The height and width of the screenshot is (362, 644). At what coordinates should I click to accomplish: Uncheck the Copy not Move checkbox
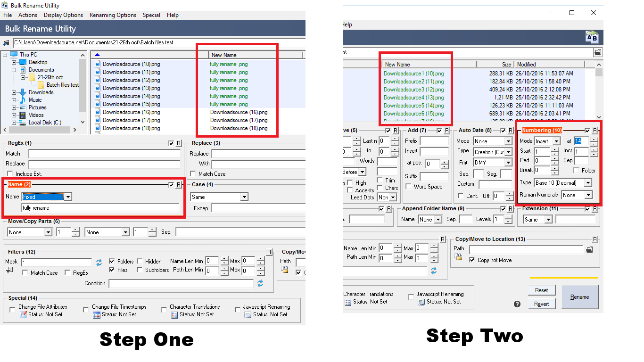472,260
